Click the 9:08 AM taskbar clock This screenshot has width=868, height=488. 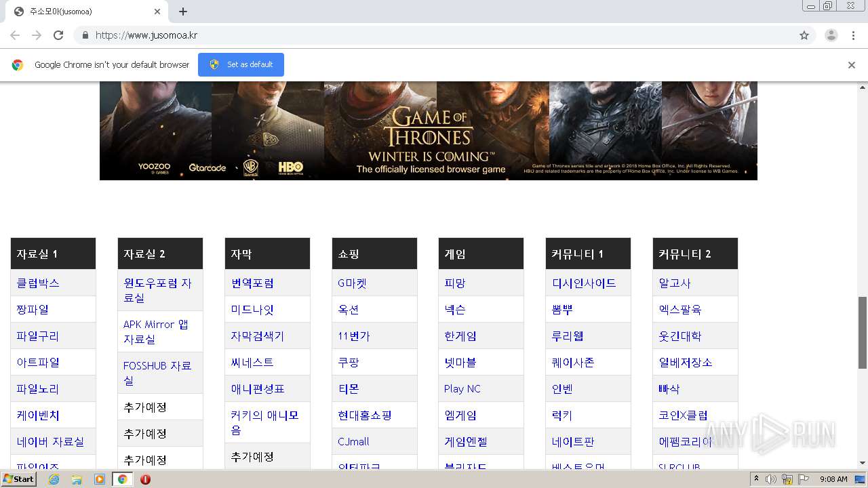coord(833,479)
